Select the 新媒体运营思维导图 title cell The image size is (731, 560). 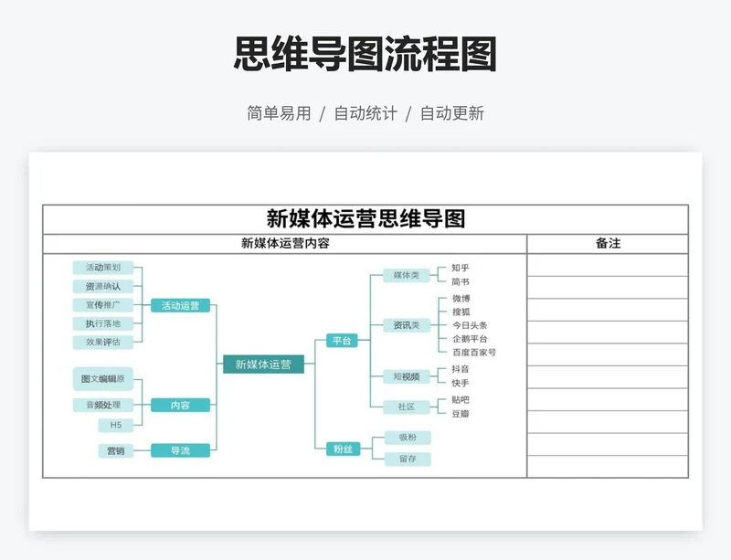point(365,219)
